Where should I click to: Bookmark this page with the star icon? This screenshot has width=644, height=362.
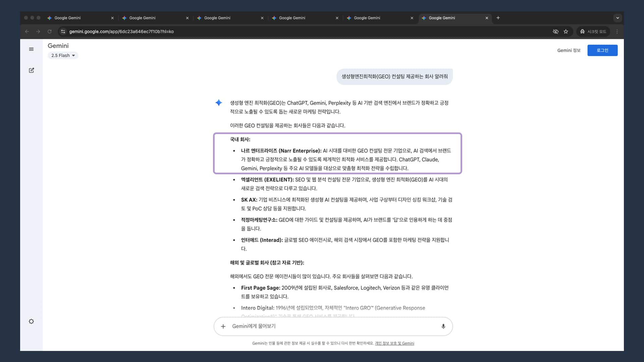tap(566, 32)
